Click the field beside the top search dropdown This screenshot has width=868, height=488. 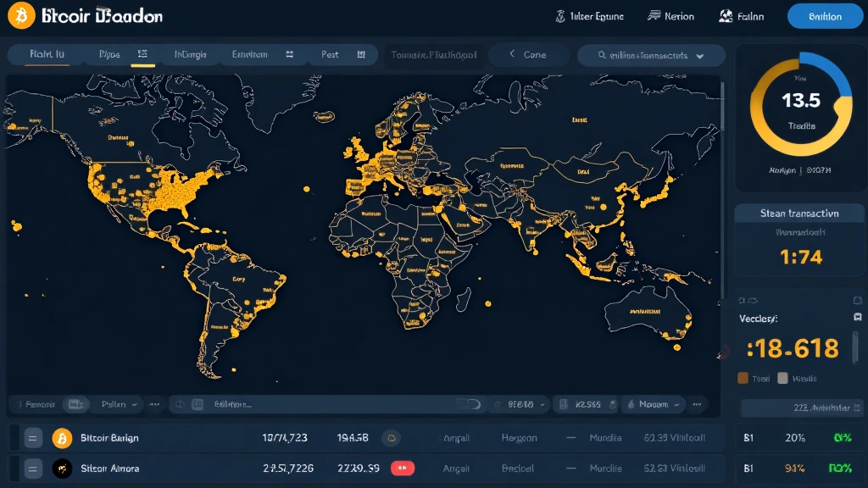(433, 55)
